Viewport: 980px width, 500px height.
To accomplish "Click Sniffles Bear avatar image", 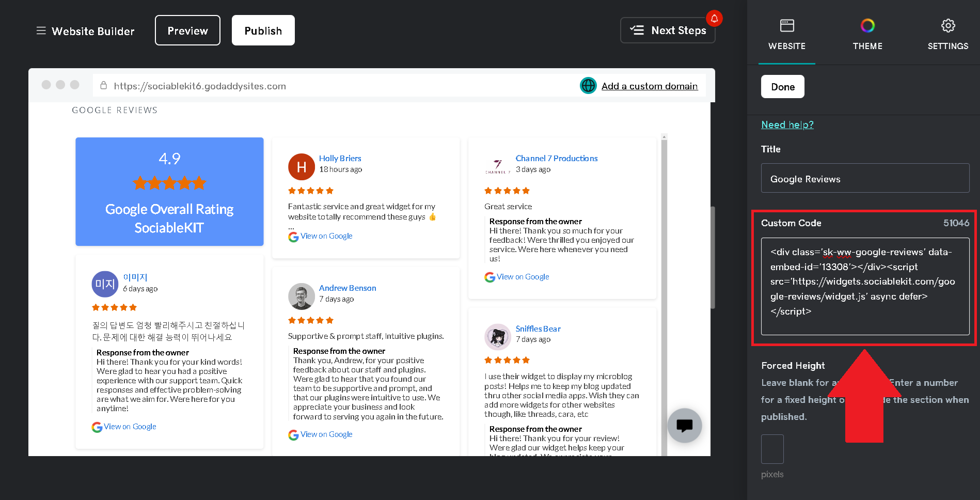I will pos(498,337).
